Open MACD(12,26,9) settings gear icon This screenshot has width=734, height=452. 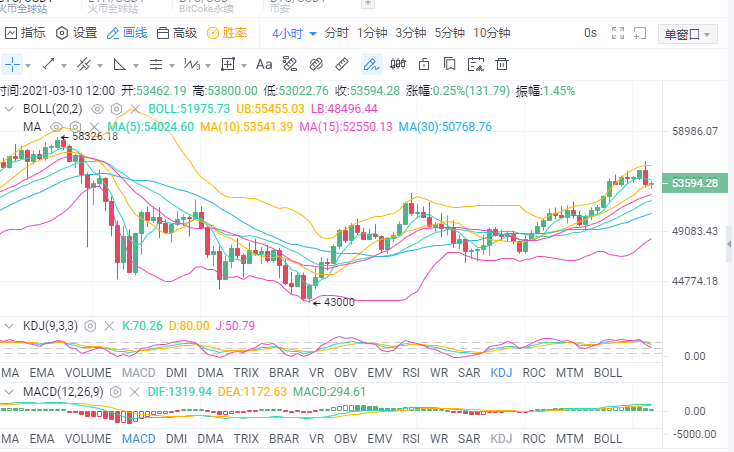(116, 392)
